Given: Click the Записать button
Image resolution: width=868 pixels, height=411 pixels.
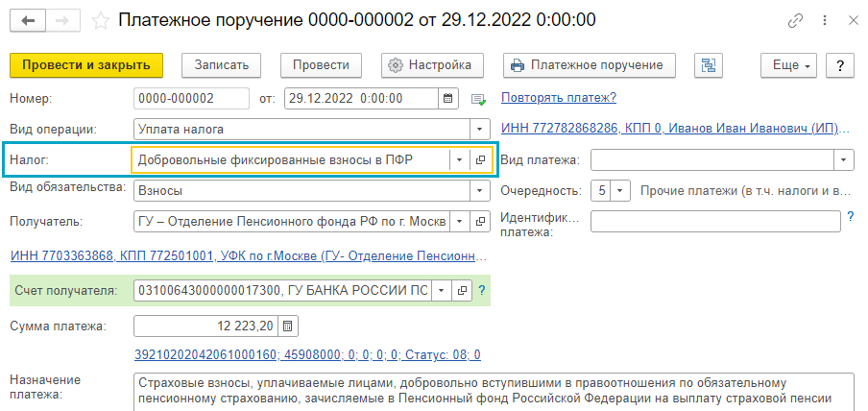Looking at the screenshot, I should coord(222,64).
